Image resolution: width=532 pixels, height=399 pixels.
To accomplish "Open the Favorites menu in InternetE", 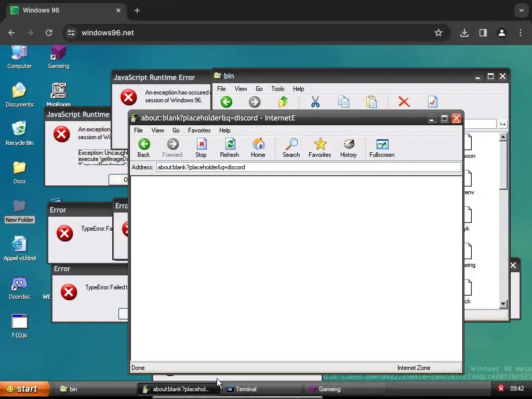I will 199,130.
